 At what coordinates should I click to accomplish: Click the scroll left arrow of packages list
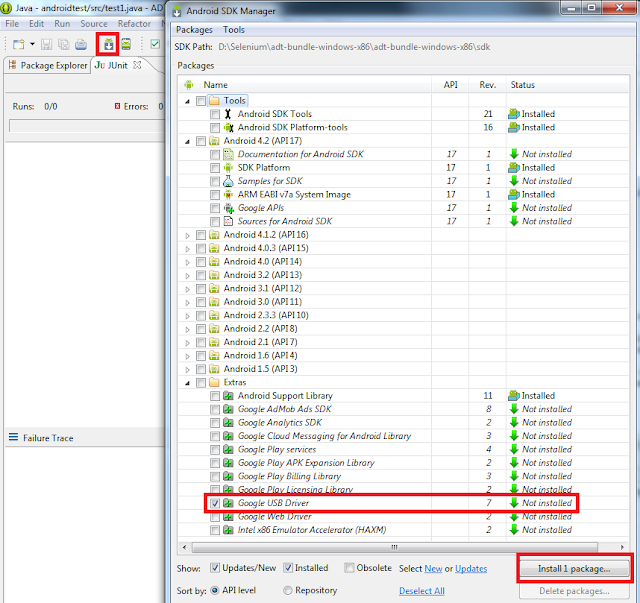tap(184, 547)
